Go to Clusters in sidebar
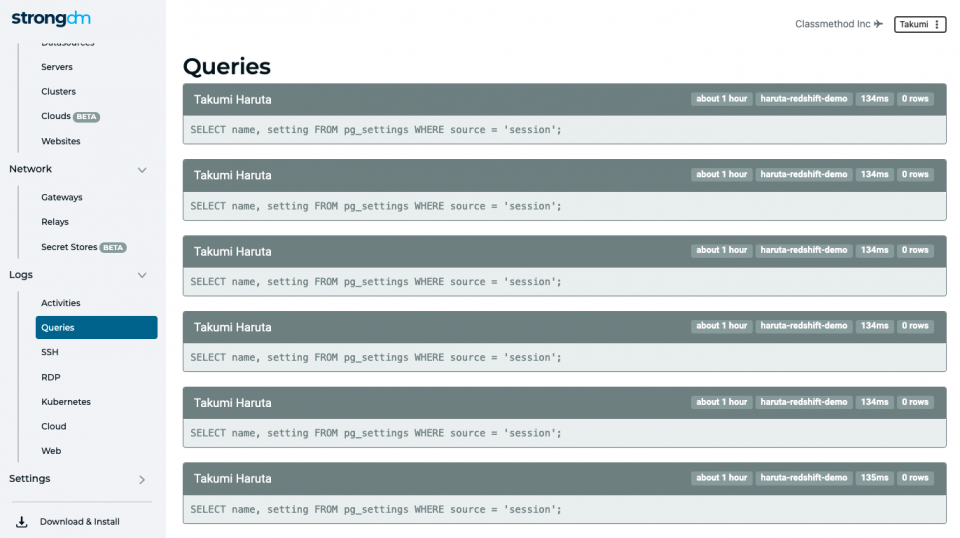 [x=59, y=91]
